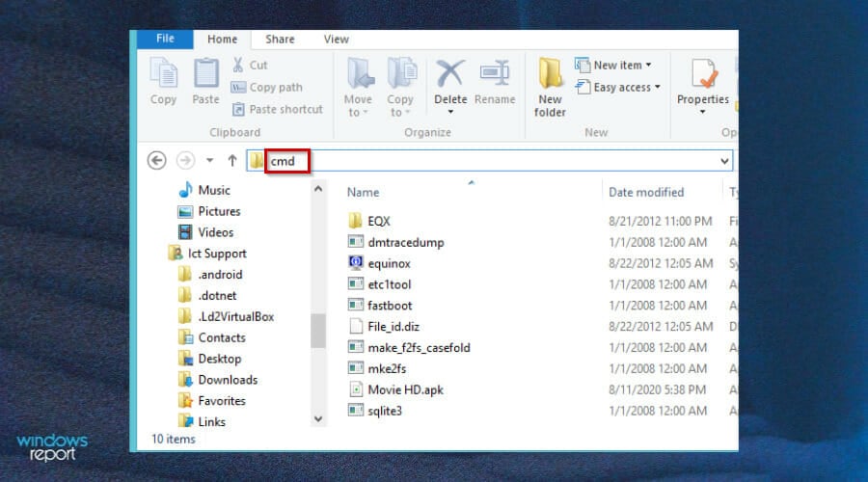Viewport: 868px width, 482px height.
Task: Click the Forward navigation arrow
Action: click(x=185, y=160)
